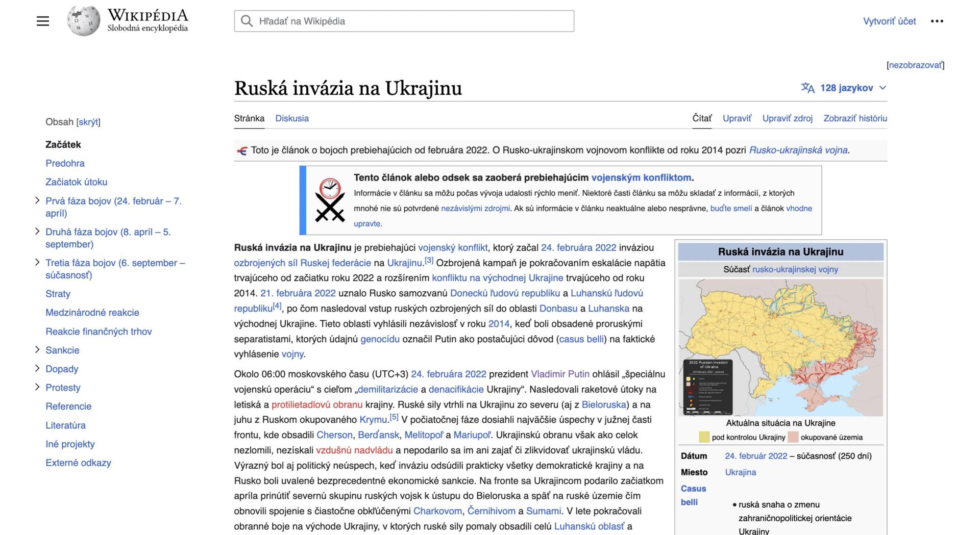
Task: Open the three-dot personal tools menu
Action: [x=937, y=21]
